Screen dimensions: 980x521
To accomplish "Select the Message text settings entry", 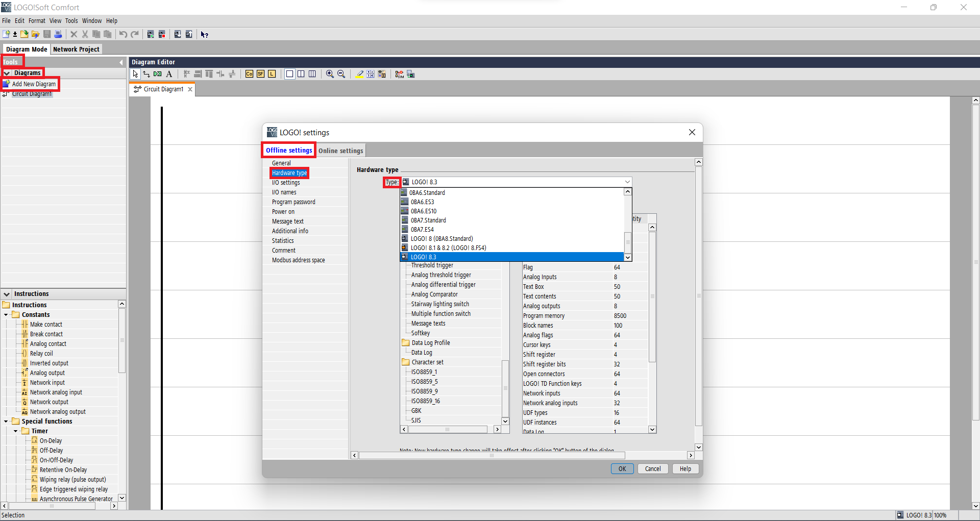I will (x=288, y=221).
